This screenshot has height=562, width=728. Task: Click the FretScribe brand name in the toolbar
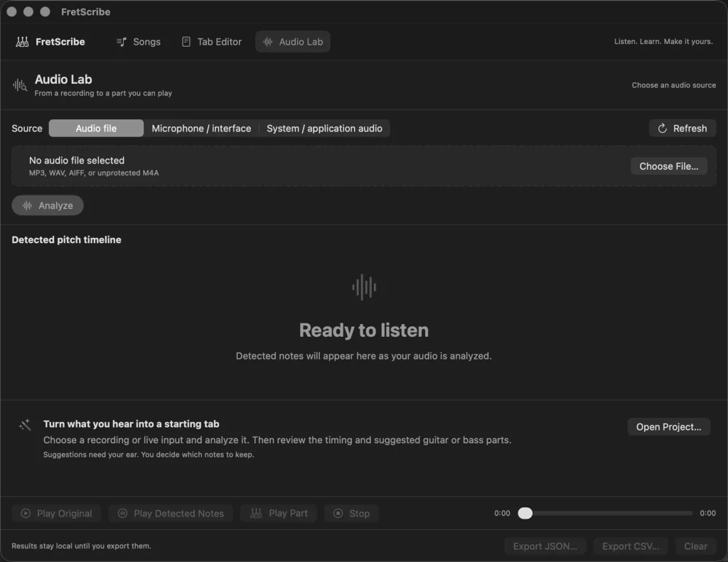point(60,42)
